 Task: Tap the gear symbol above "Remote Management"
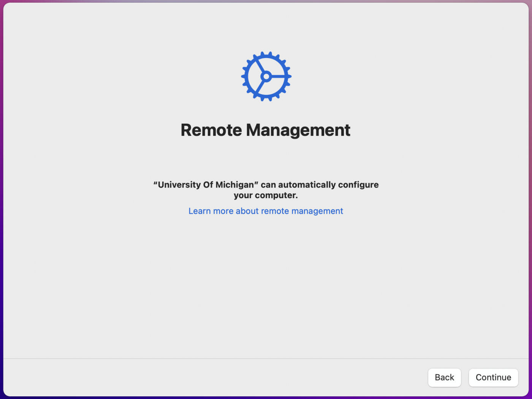pyautogui.click(x=266, y=76)
